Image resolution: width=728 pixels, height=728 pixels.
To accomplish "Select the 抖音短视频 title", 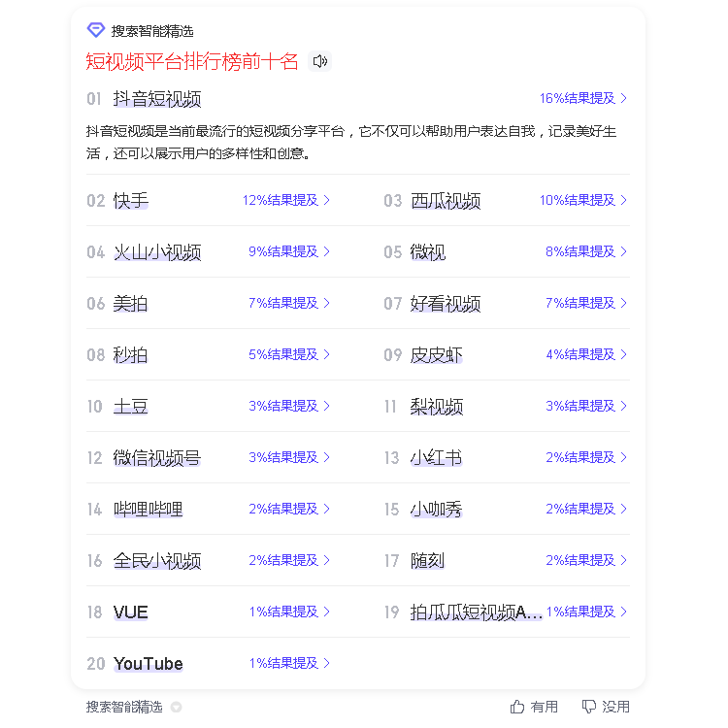I will click(157, 99).
